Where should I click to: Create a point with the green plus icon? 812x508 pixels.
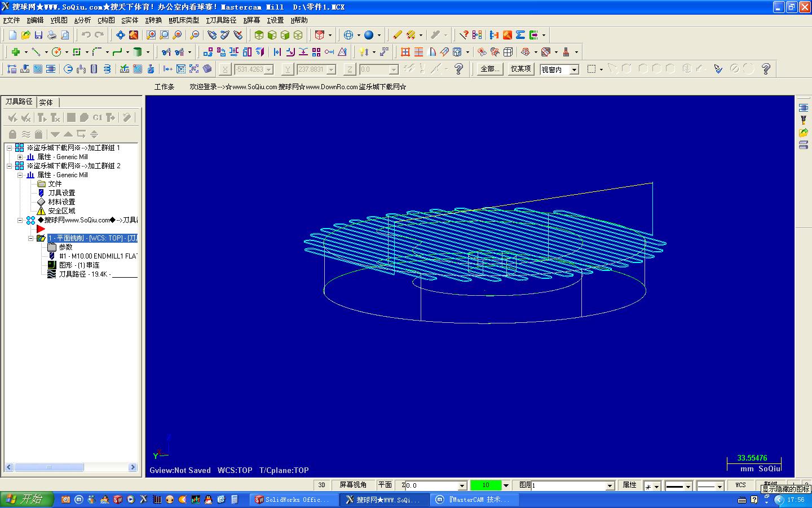click(x=16, y=52)
